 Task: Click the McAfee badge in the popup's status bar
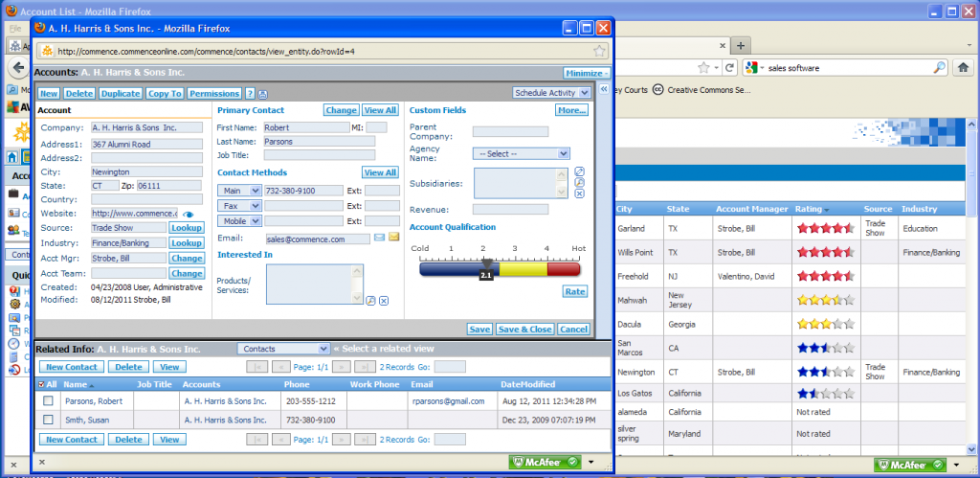[x=546, y=463]
